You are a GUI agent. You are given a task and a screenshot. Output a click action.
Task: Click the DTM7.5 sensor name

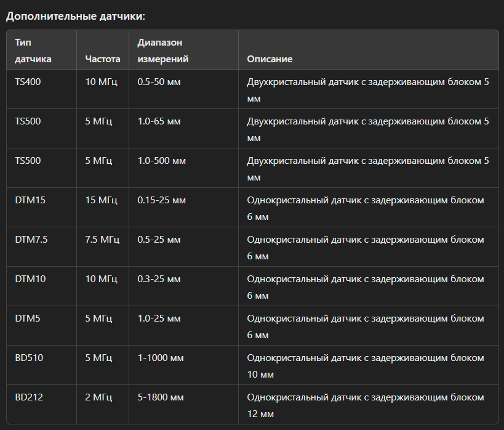(x=31, y=239)
